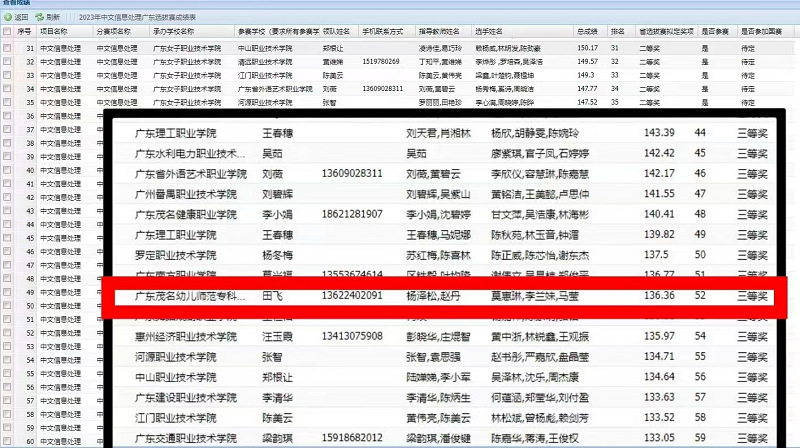The width and height of the screenshot is (800, 448).
Task: Click 清远职业技术学院 in row 32
Action: (x=265, y=62)
